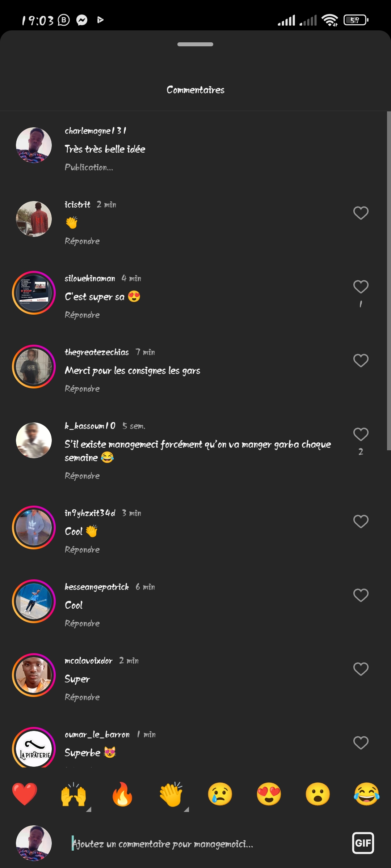The width and height of the screenshot is (391, 868).
Task: Reply to thegreatezechias's comment
Action: coord(82,389)
